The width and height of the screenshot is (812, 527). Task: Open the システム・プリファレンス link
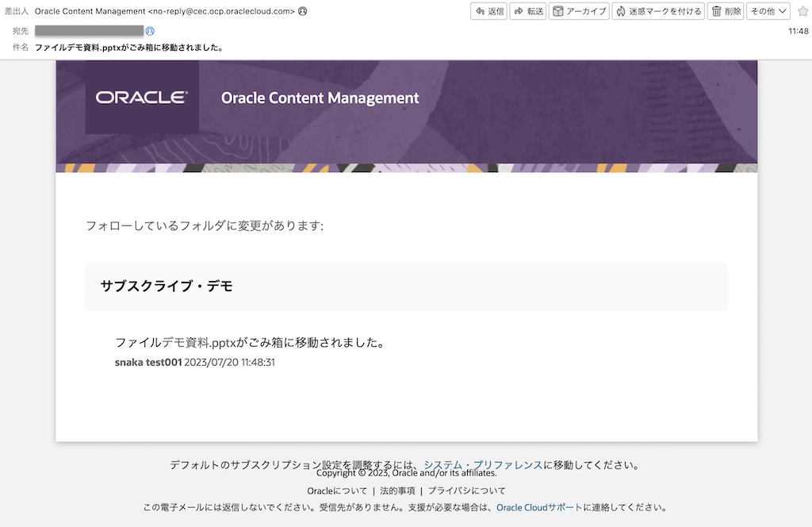[x=483, y=465]
